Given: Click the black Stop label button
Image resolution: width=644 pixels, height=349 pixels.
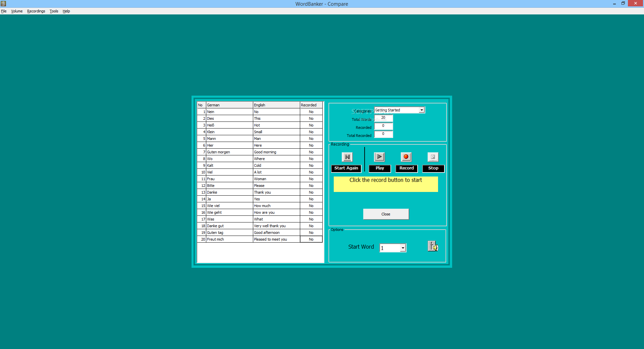Looking at the screenshot, I should (x=433, y=168).
